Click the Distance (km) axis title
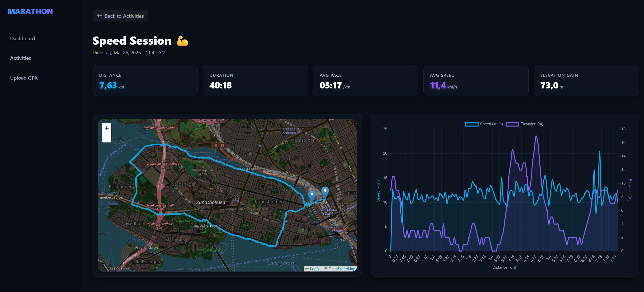Image resolution: width=644 pixels, height=292 pixels. 504,267
